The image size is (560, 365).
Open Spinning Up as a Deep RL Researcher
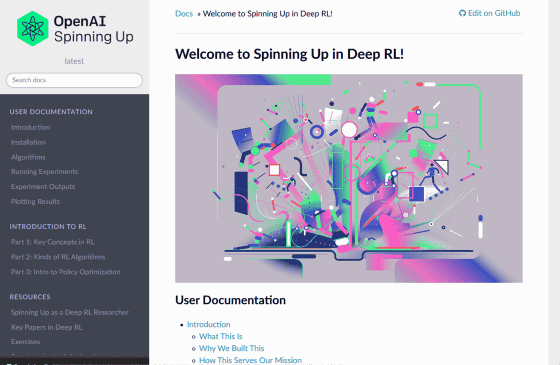[x=69, y=312]
